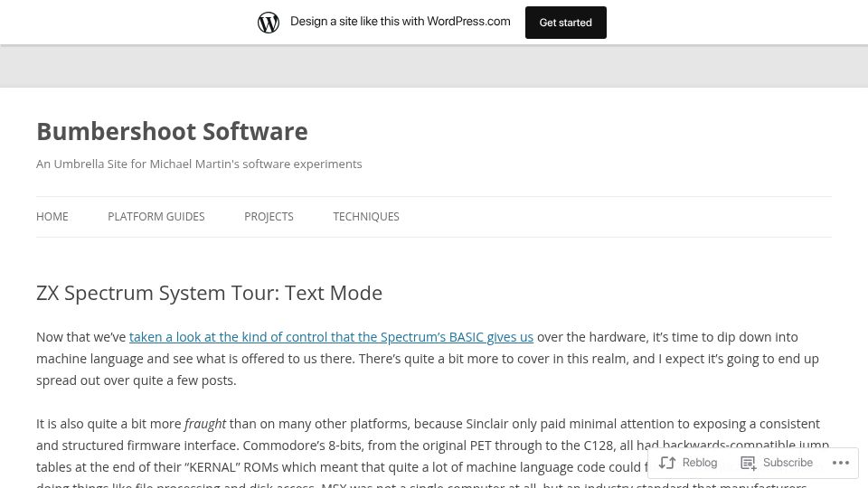This screenshot has height=488, width=868.
Task: Click the Reblog button
Action: [688, 463]
